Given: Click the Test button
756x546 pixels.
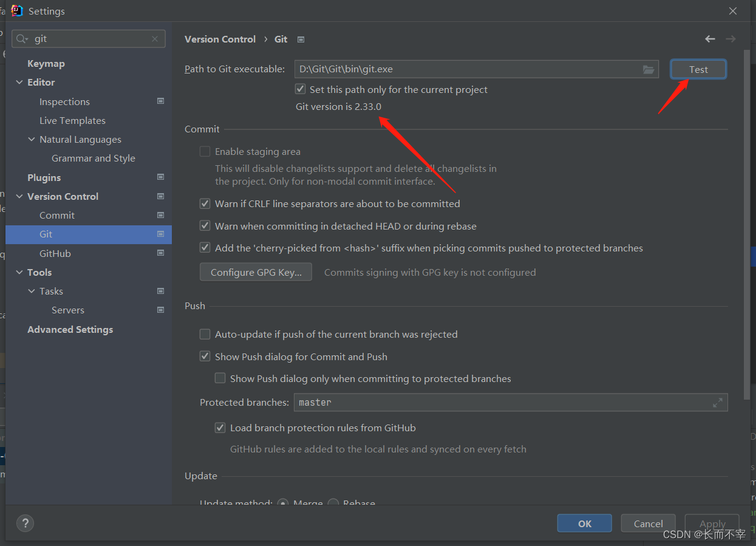Looking at the screenshot, I should (698, 69).
